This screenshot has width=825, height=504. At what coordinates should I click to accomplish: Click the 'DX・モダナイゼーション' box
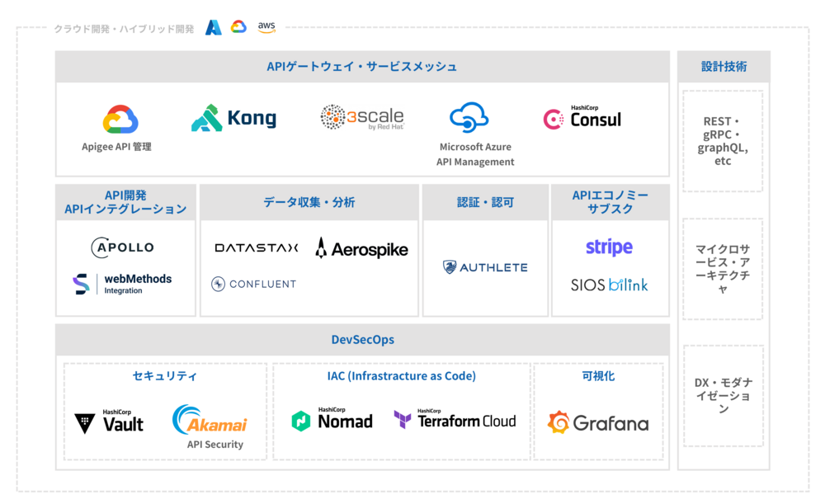(724, 396)
